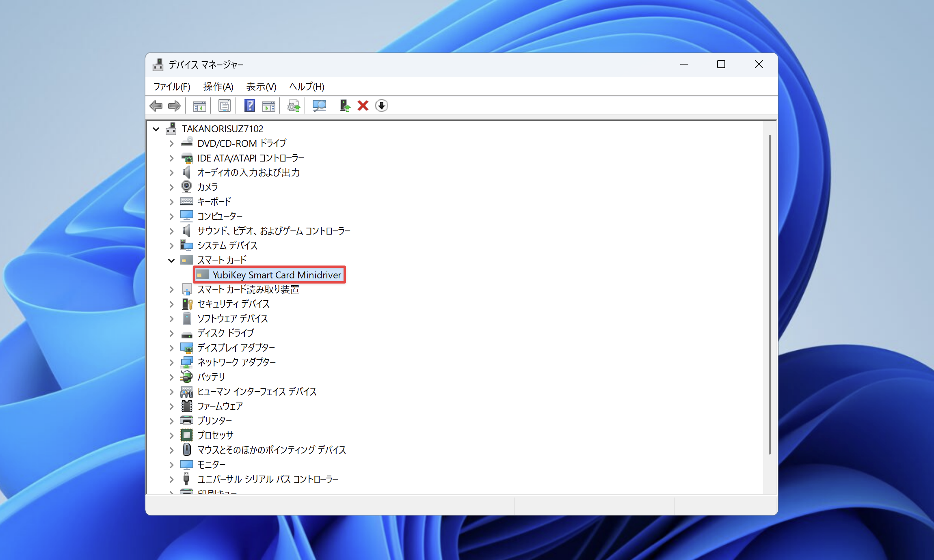Uninstall the device using the red X icon
Viewport: 934px width, 560px height.
[363, 106]
